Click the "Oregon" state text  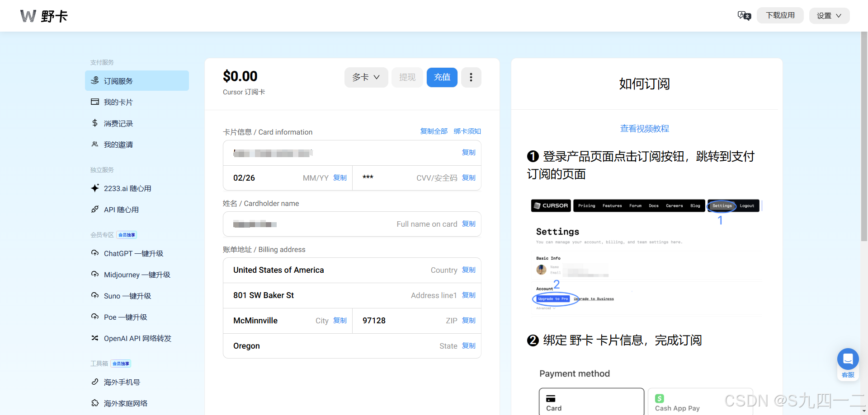(246, 346)
